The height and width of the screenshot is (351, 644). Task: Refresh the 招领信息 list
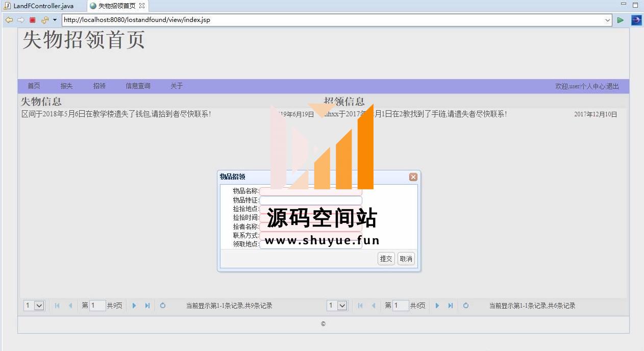466,306
